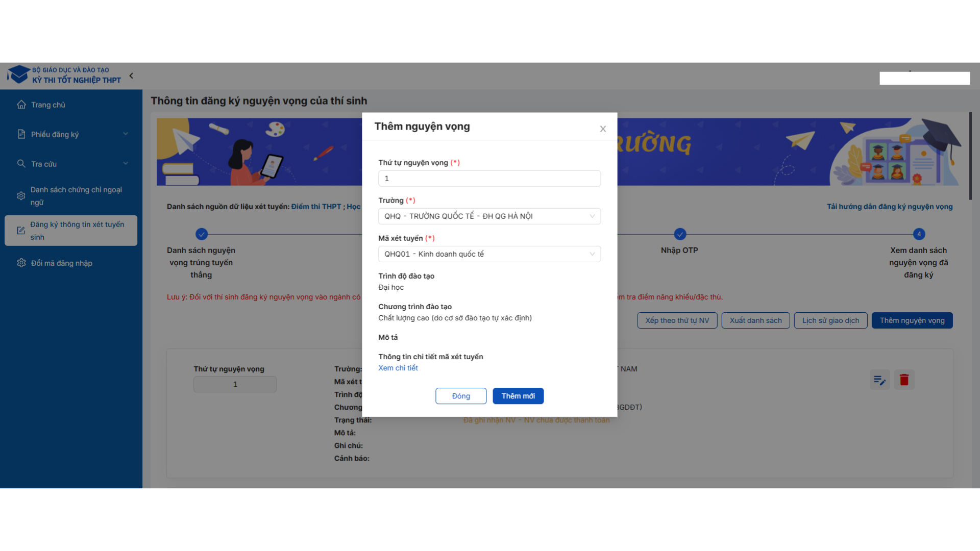Click the page vertical scrollbar
This screenshot has height=551, width=980.
970,156
